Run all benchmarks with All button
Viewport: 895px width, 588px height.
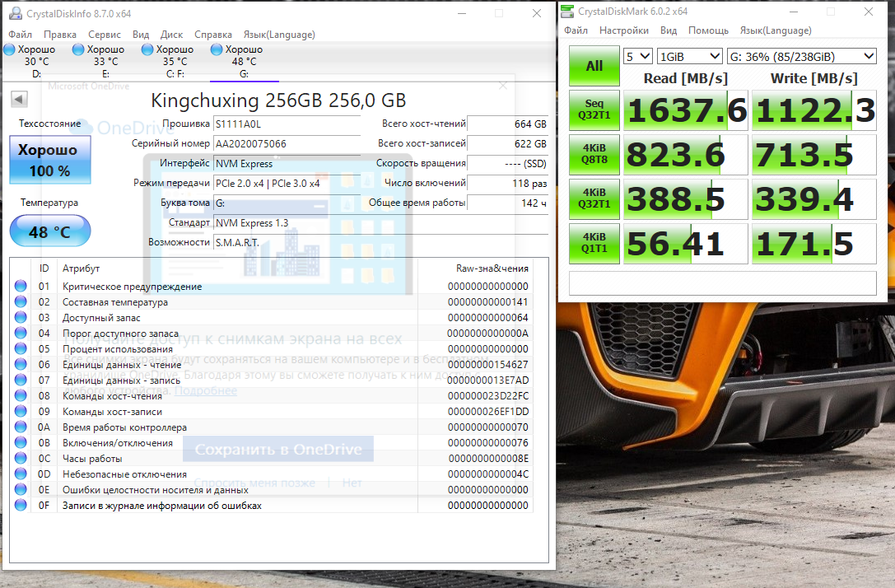[x=594, y=66]
